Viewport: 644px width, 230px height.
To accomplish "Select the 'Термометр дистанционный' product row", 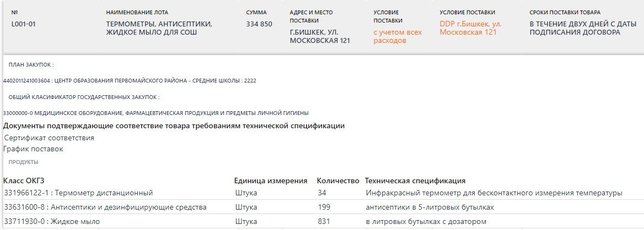I will pos(78,193).
